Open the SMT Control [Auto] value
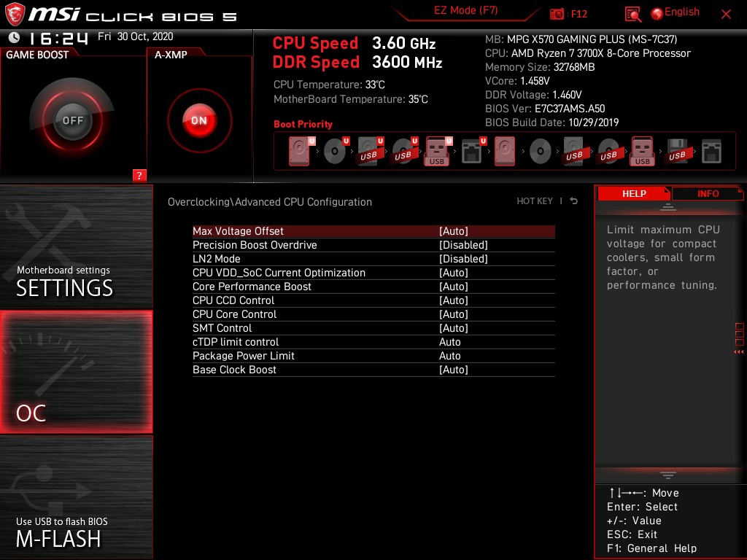The image size is (747, 560). click(454, 327)
